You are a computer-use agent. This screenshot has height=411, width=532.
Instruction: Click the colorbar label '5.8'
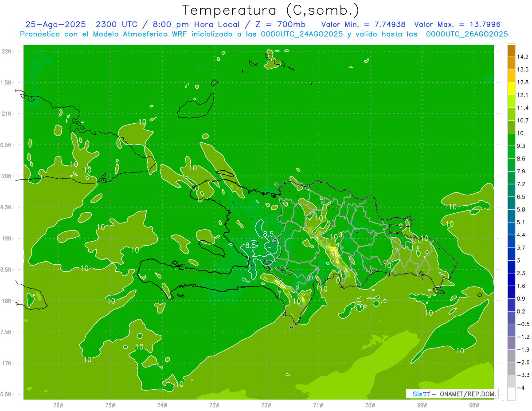click(x=521, y=210)
